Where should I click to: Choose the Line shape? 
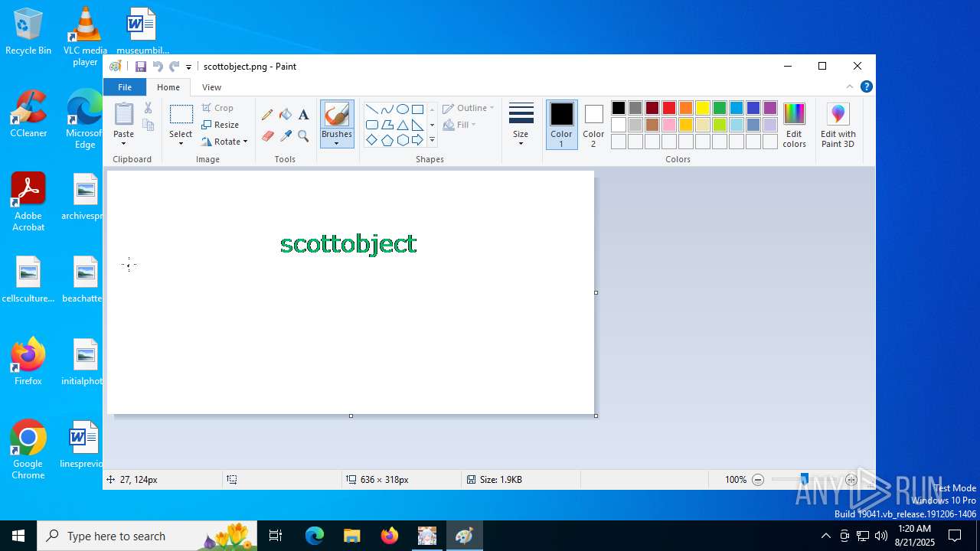[x=371, y=109]
